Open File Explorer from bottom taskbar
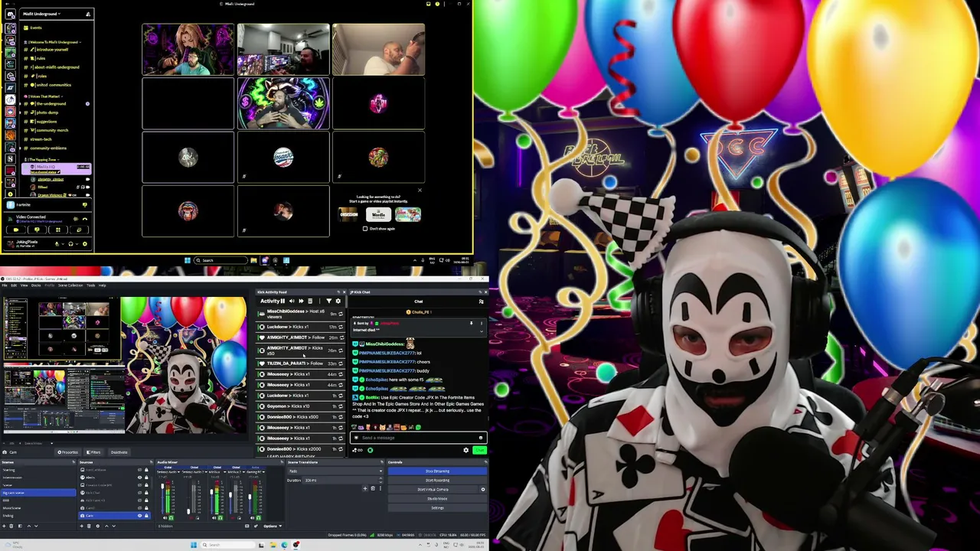Image resolution: width=980 pixels, height=551 pixels. [273, 545]
